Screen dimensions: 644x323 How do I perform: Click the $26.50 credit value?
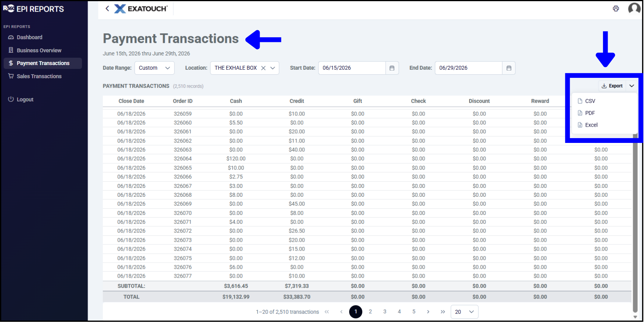297,231
